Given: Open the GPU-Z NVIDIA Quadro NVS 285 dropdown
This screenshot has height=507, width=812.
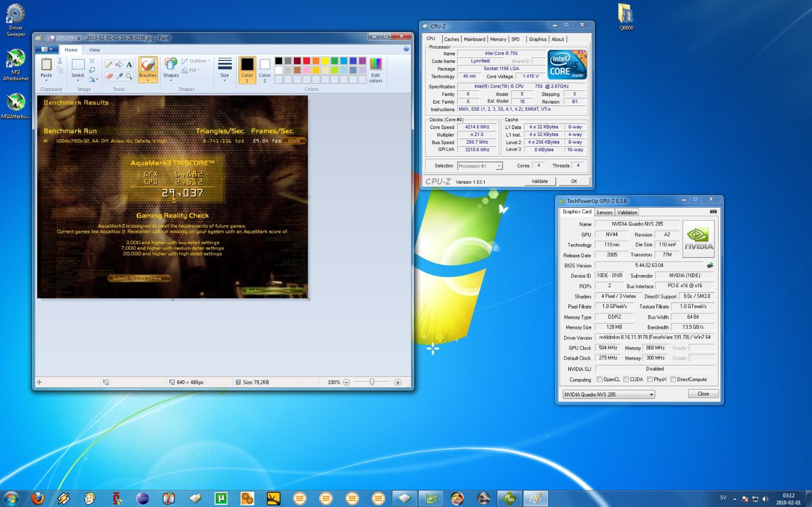Looking at the screenshot, I should pos(608,394).
